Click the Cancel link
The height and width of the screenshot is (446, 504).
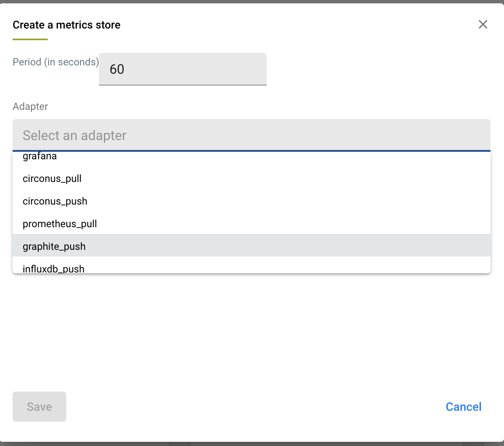coord(463,407)
